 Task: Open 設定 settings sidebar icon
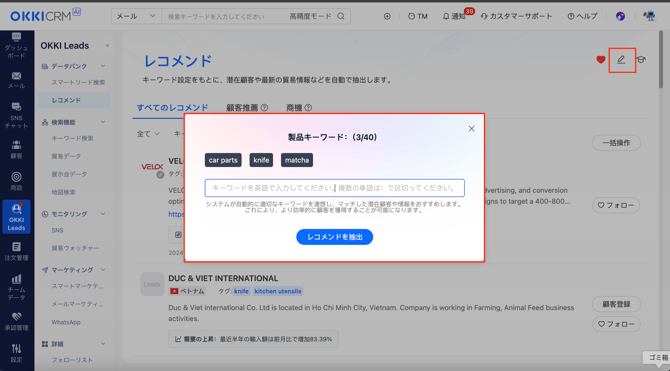point(16,353)
